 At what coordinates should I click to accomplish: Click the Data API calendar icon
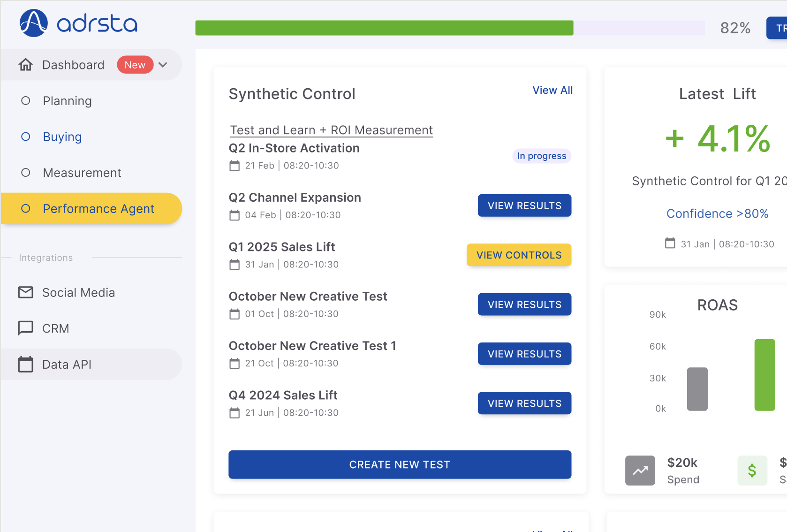pyautogui.click(x=26, y=364)
